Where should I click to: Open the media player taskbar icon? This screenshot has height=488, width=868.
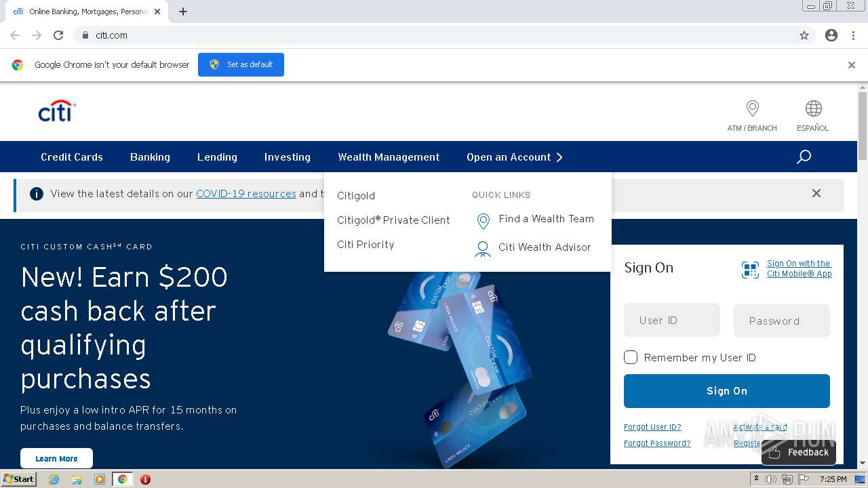point(100,479)
